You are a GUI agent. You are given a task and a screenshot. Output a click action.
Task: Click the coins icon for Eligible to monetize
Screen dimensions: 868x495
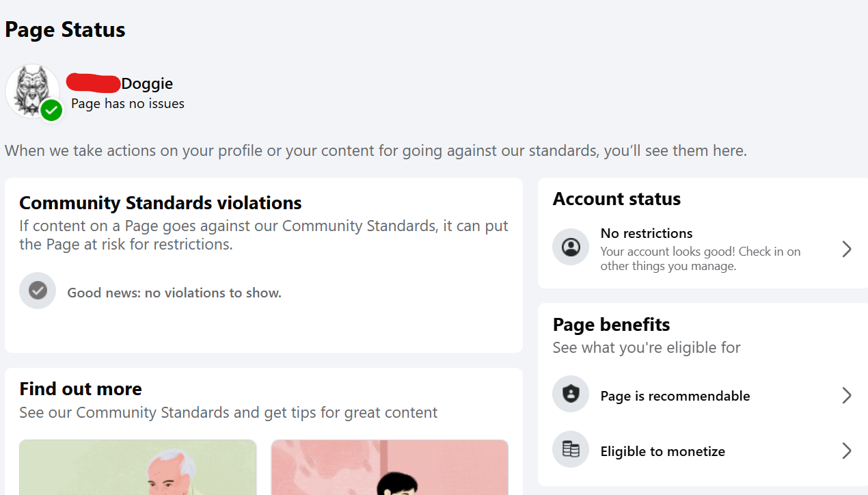571,449
